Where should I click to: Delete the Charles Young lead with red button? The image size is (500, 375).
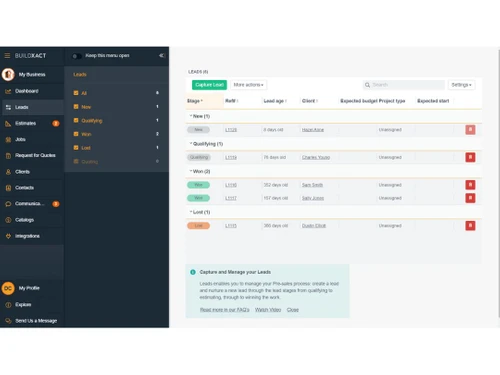tap(470, 157)
